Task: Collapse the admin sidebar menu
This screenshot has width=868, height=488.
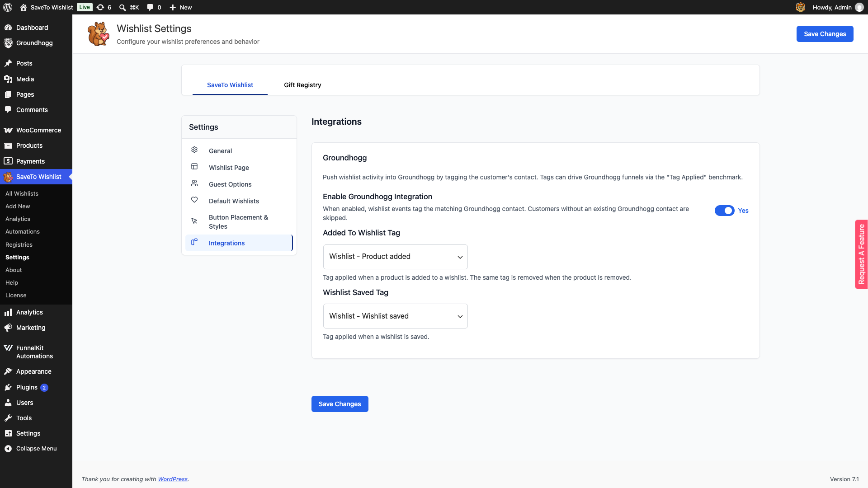Action: 36,449
